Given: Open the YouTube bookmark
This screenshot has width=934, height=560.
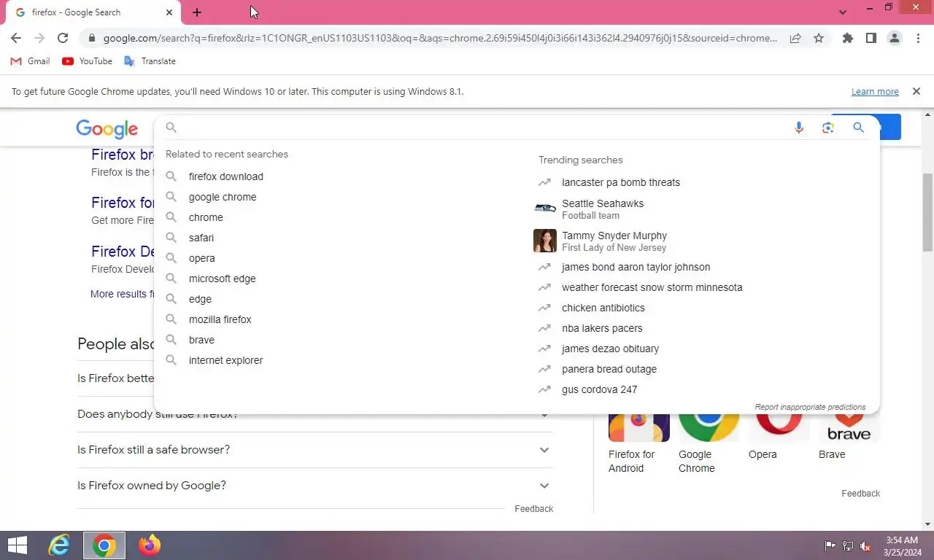Looking at the screenshot, I should [87, 61].
